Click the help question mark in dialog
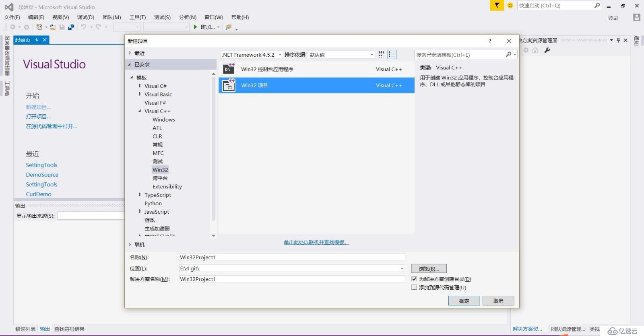Screen dimensions: 644x336 coord(490,41)
